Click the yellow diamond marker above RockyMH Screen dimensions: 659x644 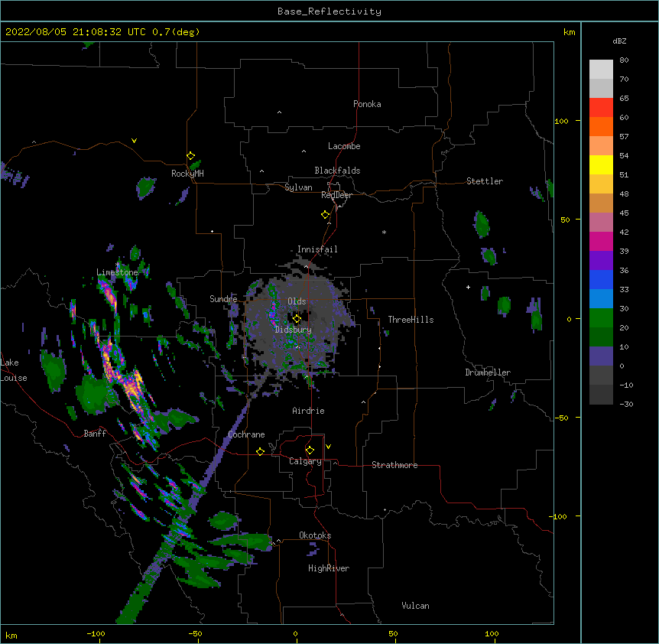[x=191, y=156]
